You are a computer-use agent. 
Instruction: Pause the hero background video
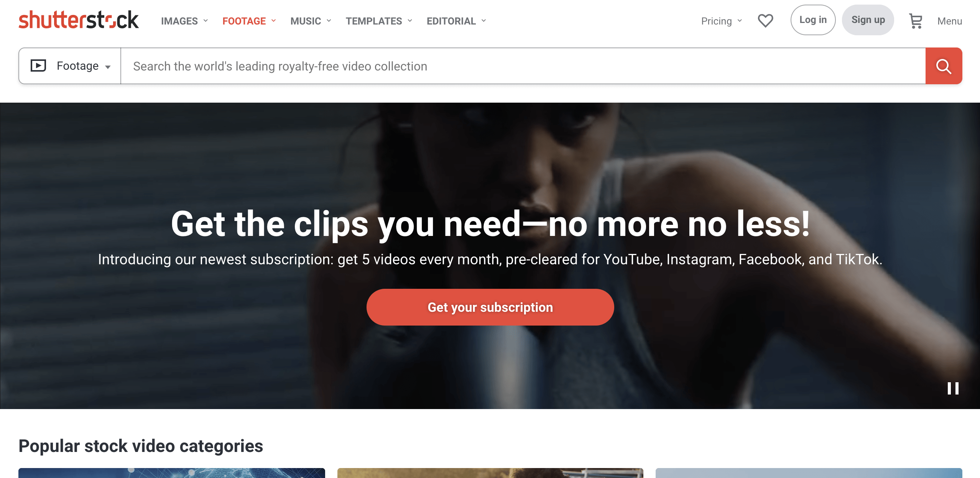click(953, 388)
